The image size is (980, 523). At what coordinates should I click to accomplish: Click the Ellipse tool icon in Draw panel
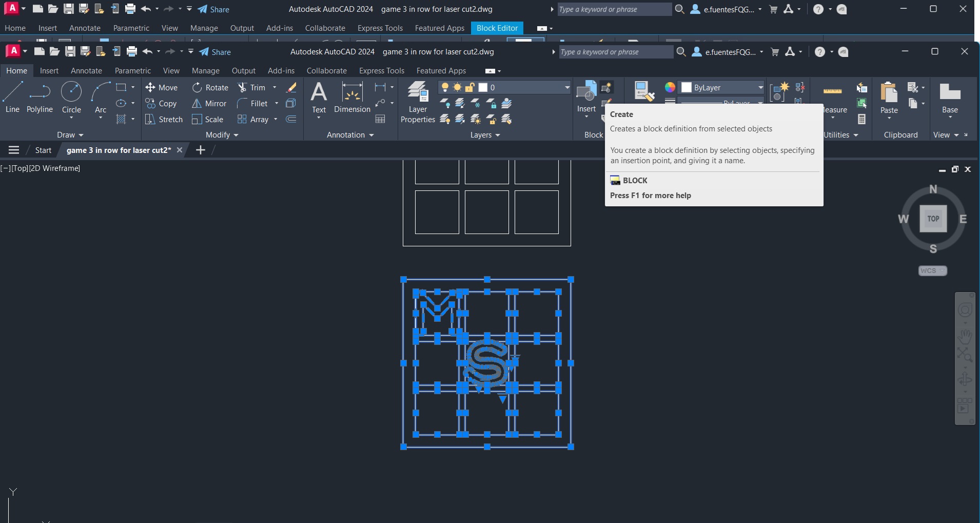point(121,103)
